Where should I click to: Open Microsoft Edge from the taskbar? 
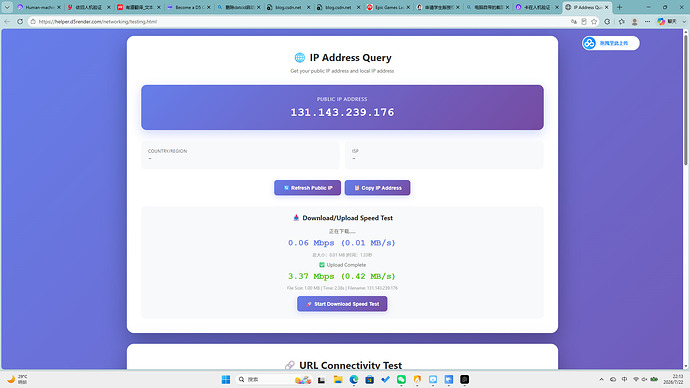point(354,379)
